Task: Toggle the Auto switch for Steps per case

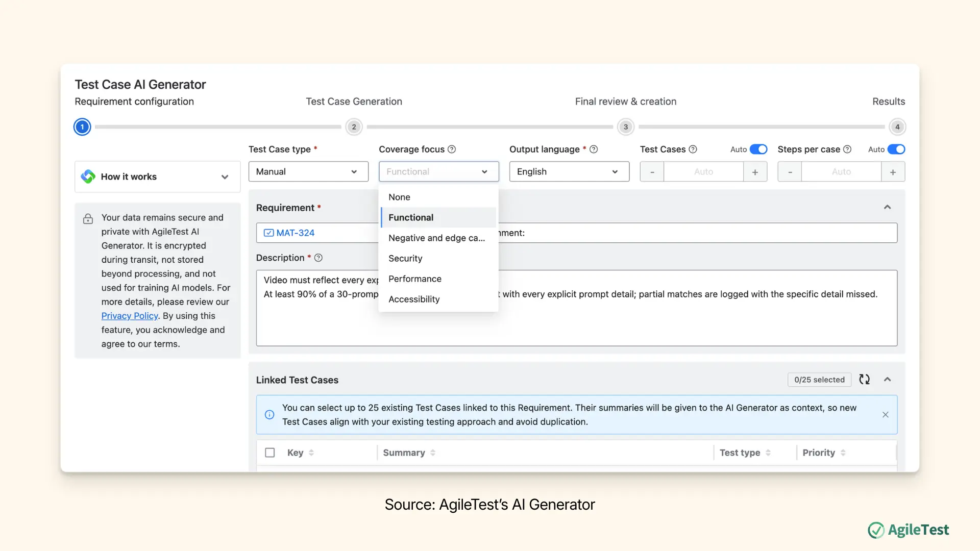Action: (896, 149)
